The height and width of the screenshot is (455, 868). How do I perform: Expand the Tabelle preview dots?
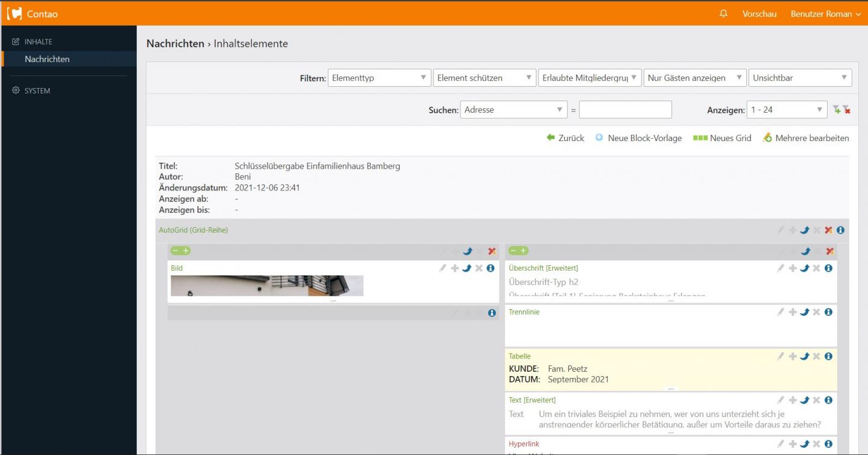671,388
